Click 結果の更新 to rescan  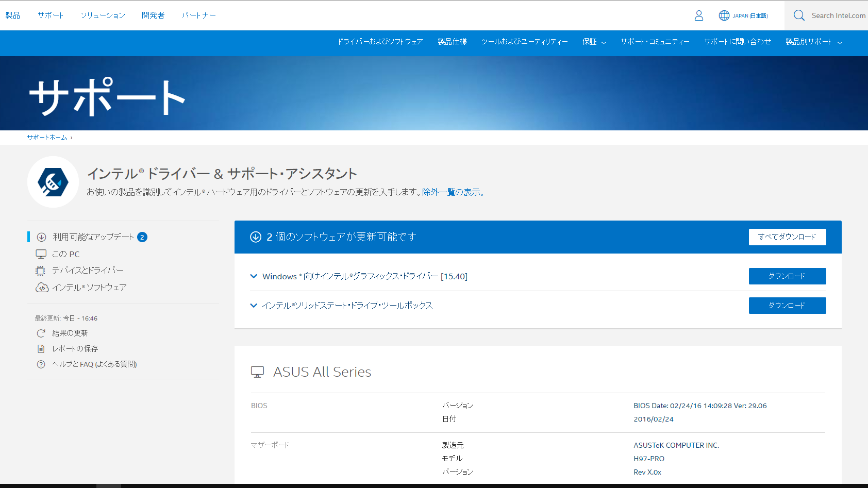pos(70,333)
